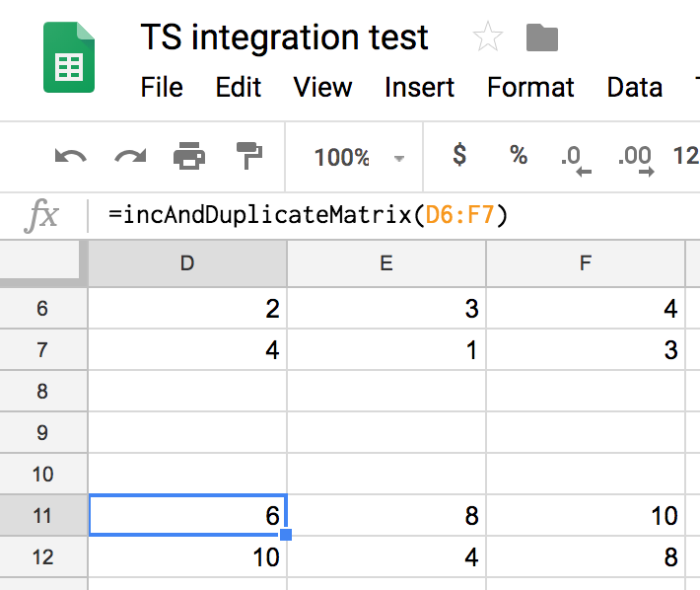
Task: Select row 8 header
Action: (x=42, y=391)
